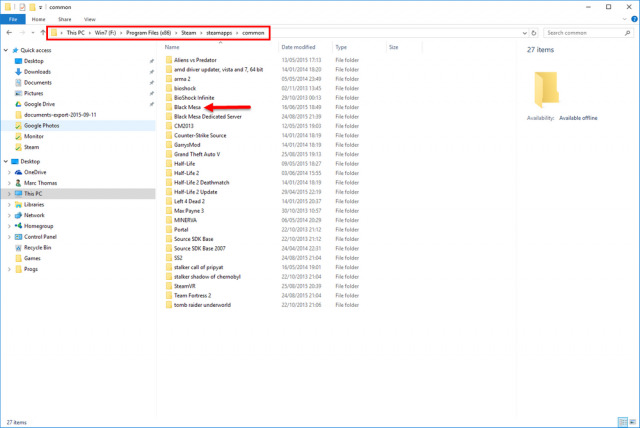Select documents-export-2015-09-11 folder in sidebar

tap(60, 115)
